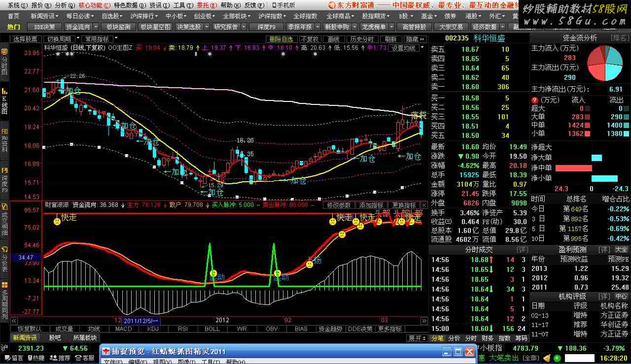Image resolution: width=631 pixels, height=364 pixels.
Task: Click the 修改参数 button
Action: click(339, 205)
